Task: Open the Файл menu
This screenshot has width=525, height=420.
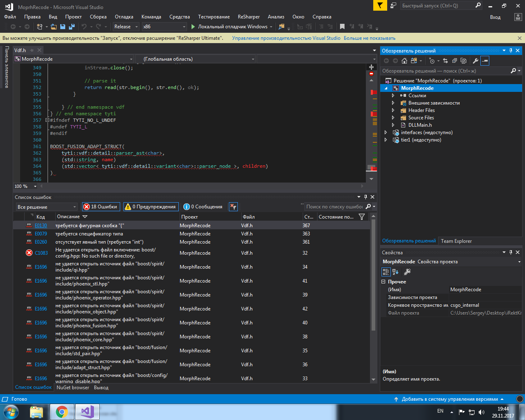Action: pyautogui.click(x=10, y=17)
